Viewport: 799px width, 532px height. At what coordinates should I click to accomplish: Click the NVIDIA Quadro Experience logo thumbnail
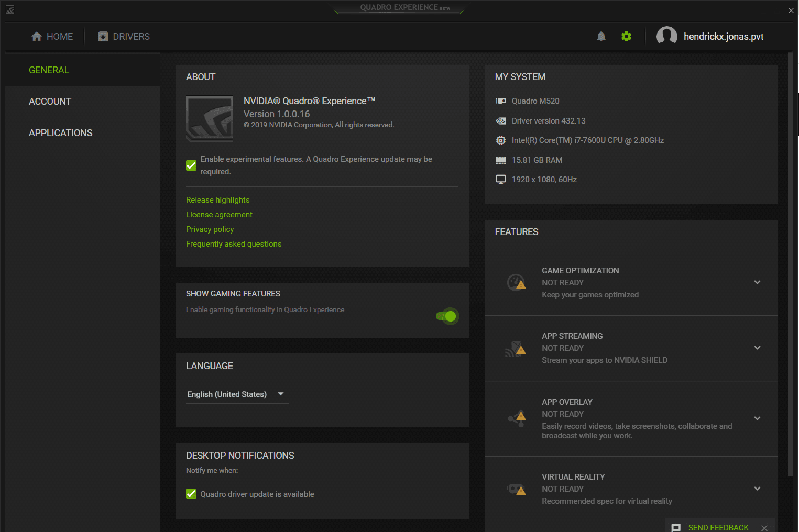(x=210, y=119)
